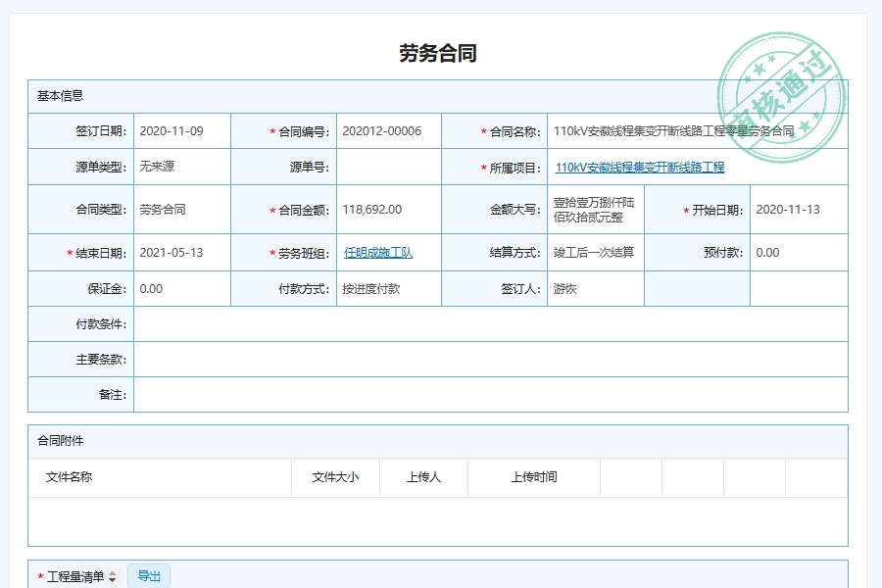
Task: Click the 合同编号 field 202012-00006
Action: pyautogui.click(x=381, y=131)
